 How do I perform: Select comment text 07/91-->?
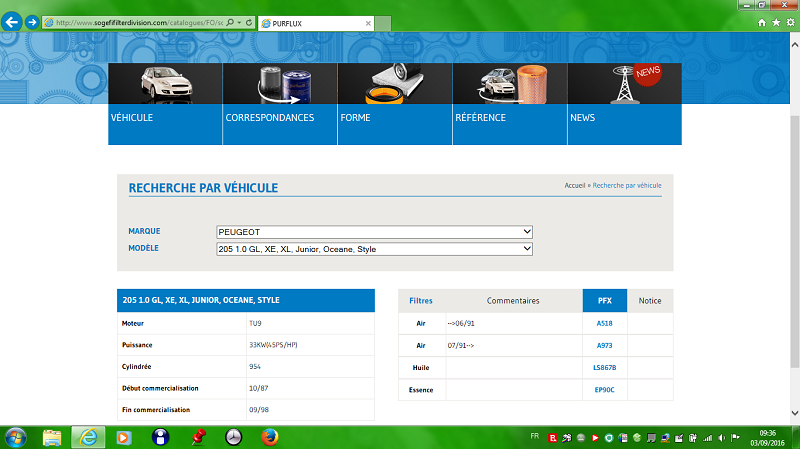461,345
